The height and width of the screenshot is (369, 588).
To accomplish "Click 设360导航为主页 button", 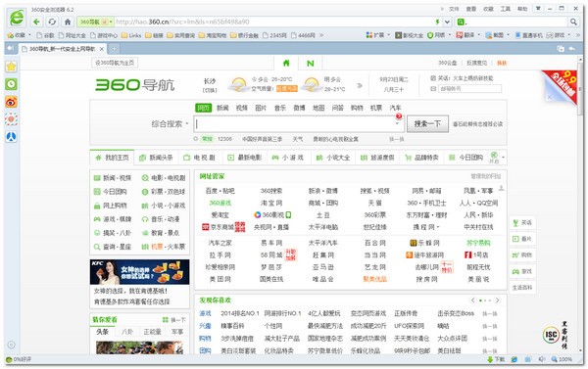I will tap(115, 63).
